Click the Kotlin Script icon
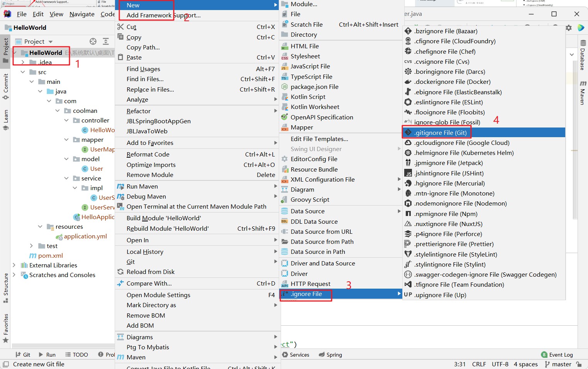This screenshot has width=588, height=369. tap(285, 97)
